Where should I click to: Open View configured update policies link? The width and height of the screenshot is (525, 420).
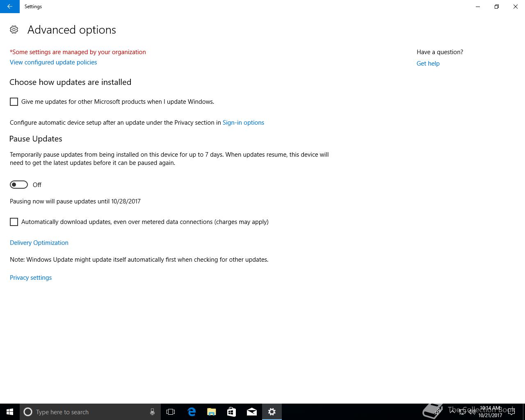[53, 62]
